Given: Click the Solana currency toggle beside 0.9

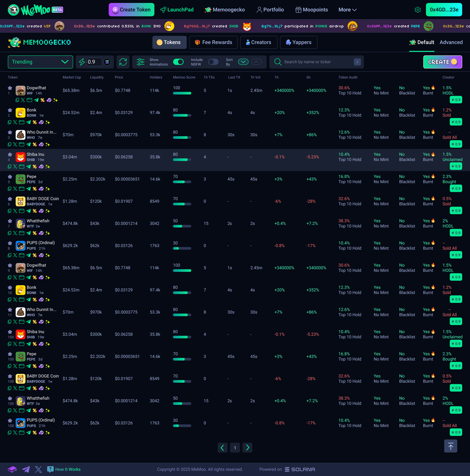Looking at the screenshot, I should tap(107, 62).
